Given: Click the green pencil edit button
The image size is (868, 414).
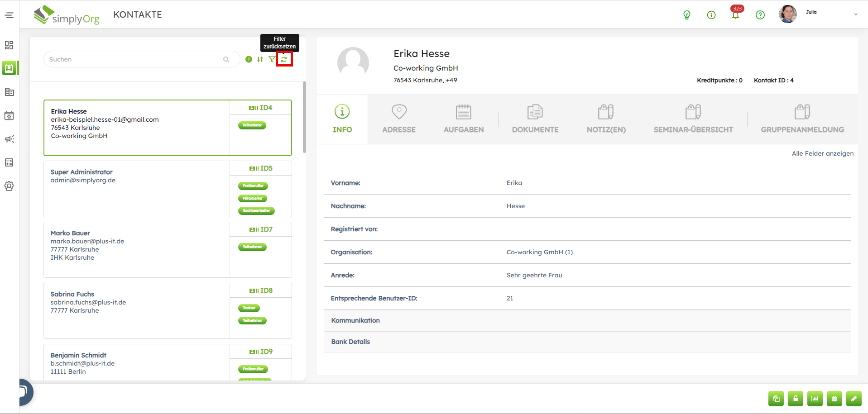Looking at the screenshot, I should point(854,399).
